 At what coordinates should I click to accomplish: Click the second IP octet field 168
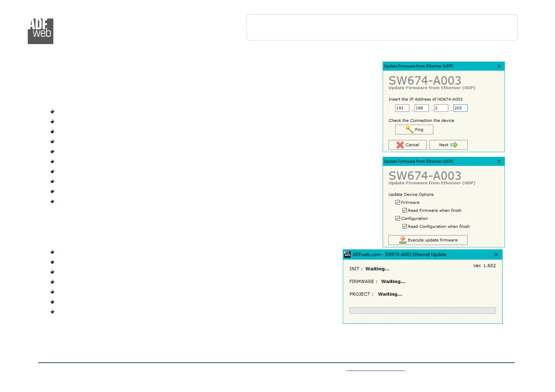click(x=422, y=108)
